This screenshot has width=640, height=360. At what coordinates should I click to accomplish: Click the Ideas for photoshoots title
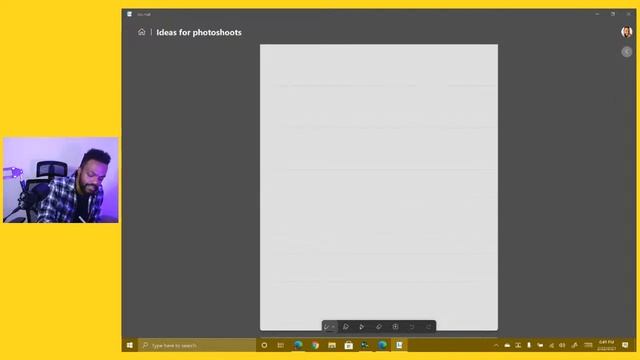[x=199, y=32]
